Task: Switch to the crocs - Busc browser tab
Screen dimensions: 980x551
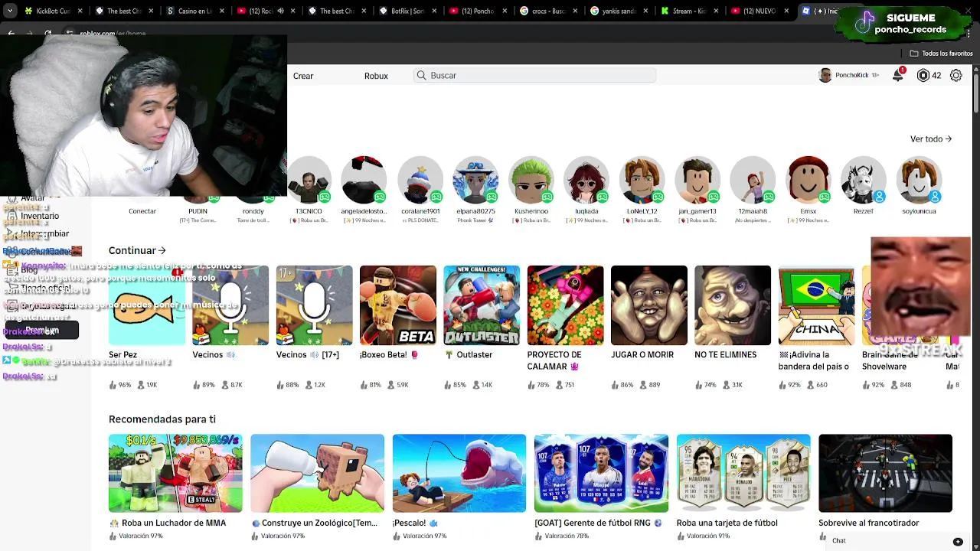Action: (548, 11)
